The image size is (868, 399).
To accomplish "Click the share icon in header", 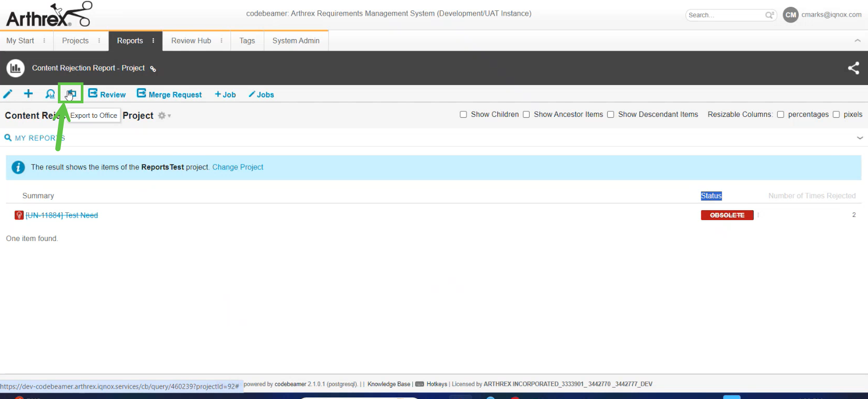I will 853,68.
